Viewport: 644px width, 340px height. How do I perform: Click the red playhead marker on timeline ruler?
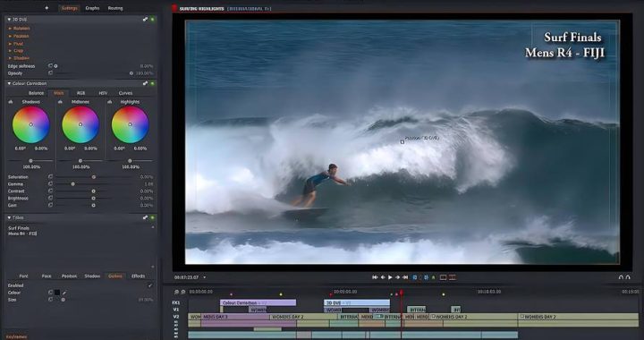click(x=402, y=293)
